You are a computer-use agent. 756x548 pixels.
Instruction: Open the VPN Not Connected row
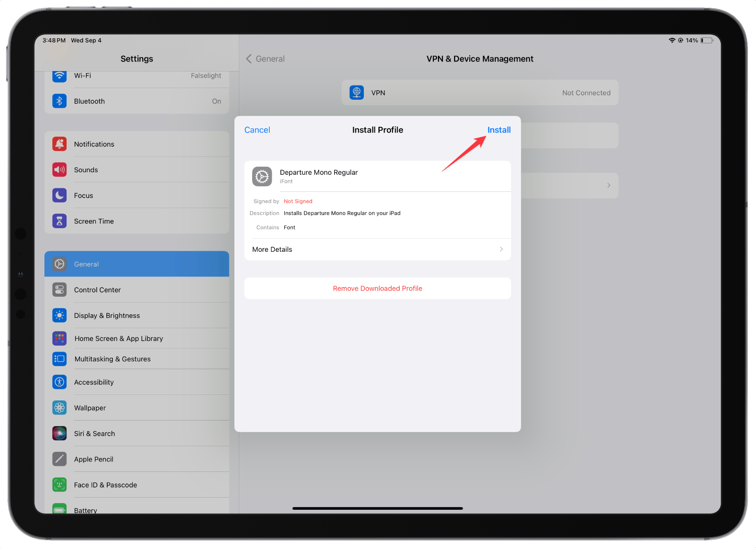(x=480, y=93)
